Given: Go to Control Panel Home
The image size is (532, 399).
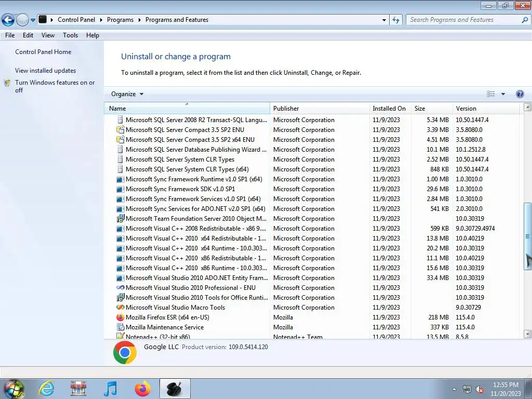Looking at the screenshot, I should (43, 52).
